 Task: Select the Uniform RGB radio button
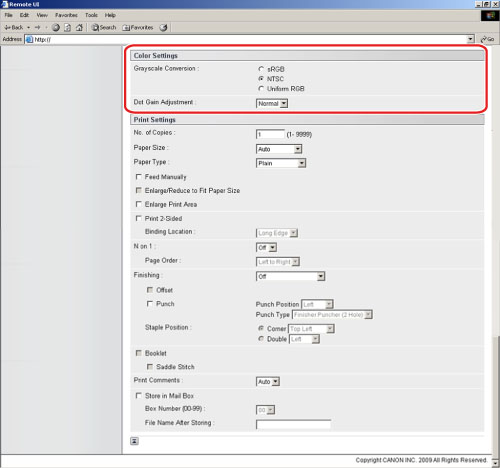(261, 89)
